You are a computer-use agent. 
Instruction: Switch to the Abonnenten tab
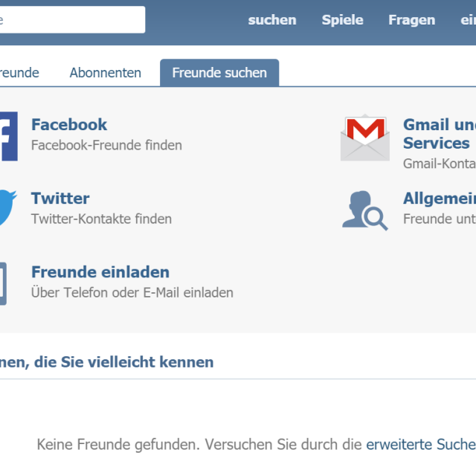tap(105, 73)
